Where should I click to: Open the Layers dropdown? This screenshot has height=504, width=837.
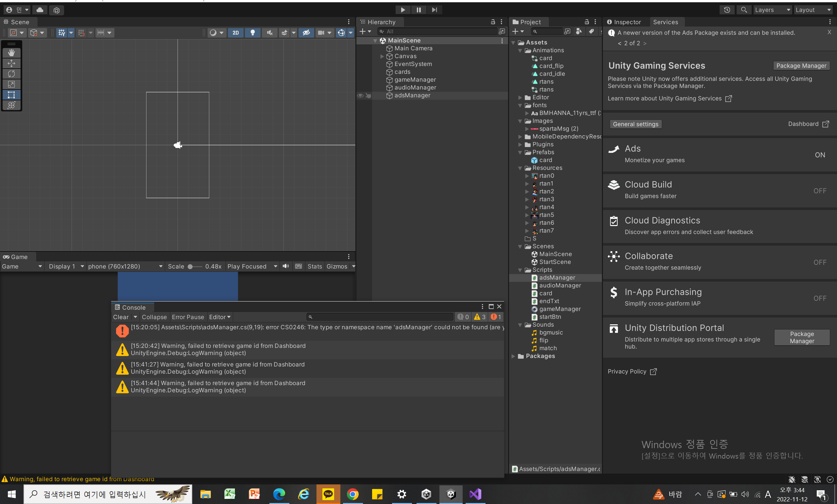(x=772, y=10)
